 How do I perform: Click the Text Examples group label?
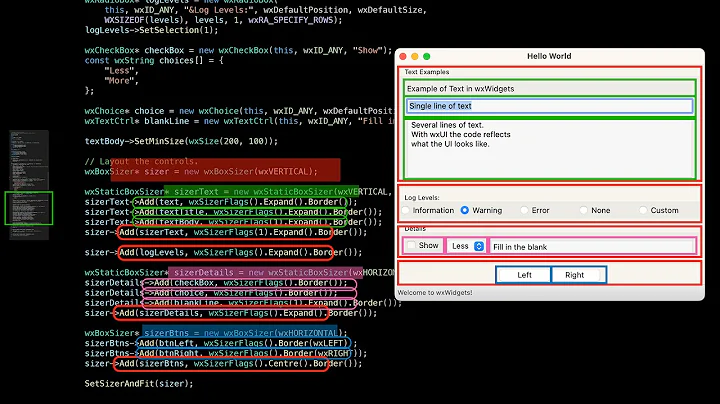click(427, 72)
